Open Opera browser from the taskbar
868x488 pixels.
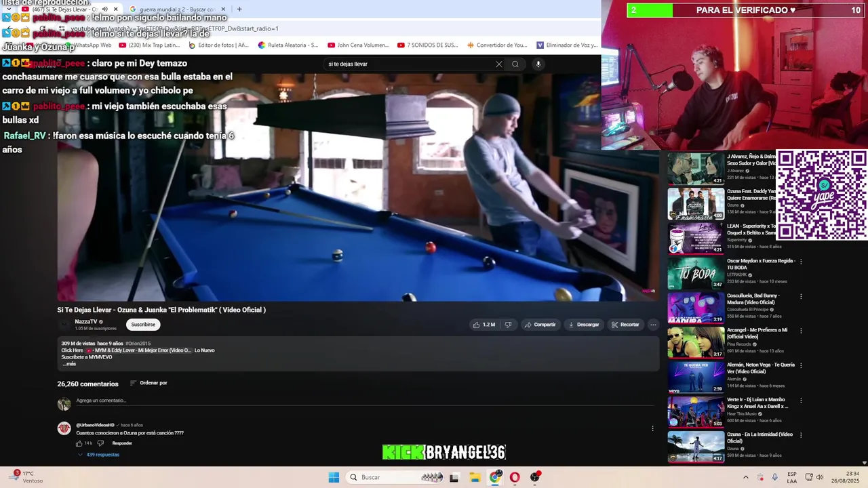tap(515, 477)
